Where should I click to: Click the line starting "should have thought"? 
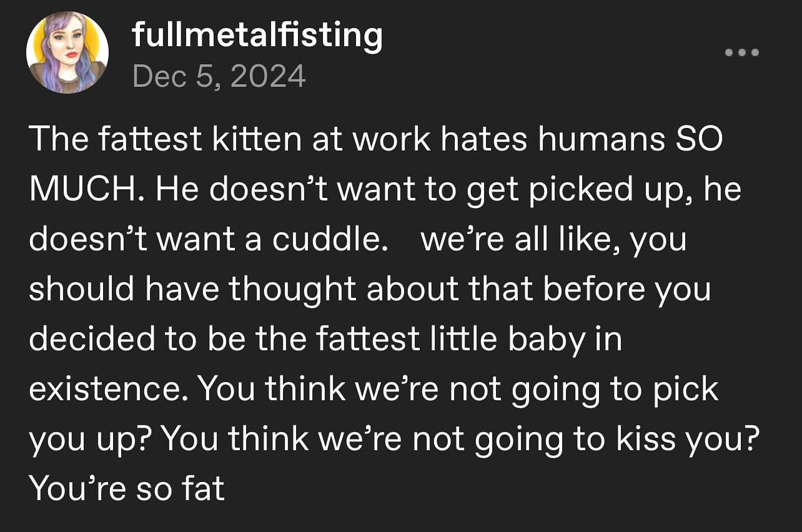pyautogui.click(x=370, y=289)
